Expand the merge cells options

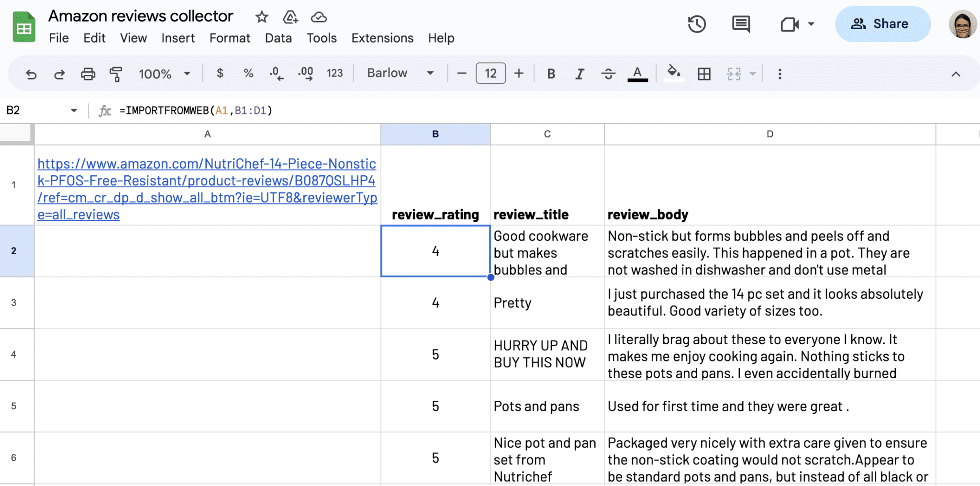click(753, 73)
